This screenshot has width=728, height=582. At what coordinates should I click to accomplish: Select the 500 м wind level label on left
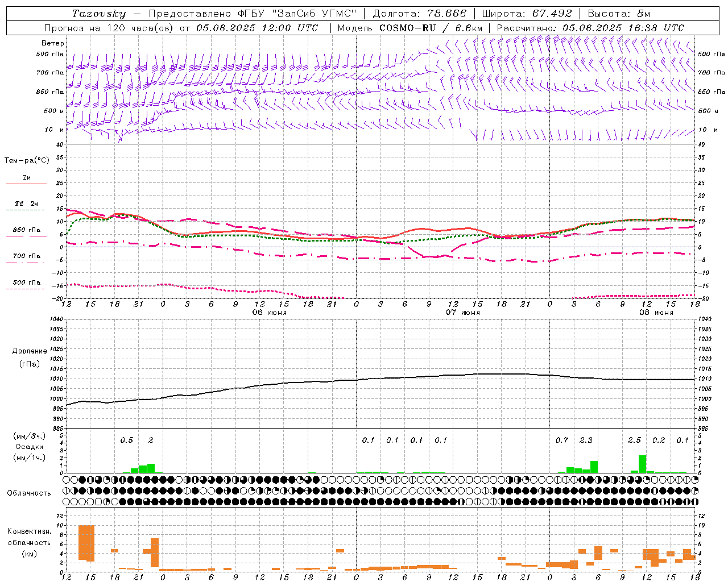[x=54, y=111]
